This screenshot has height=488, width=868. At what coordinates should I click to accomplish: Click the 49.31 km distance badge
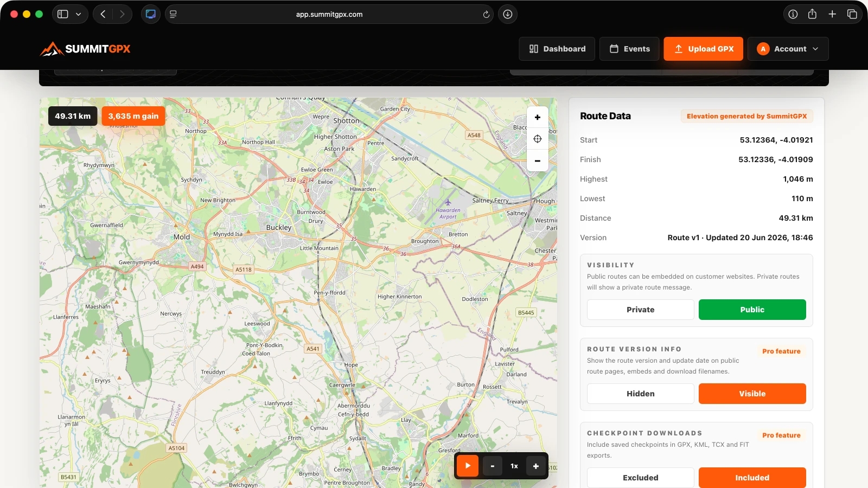pos(73,116)
